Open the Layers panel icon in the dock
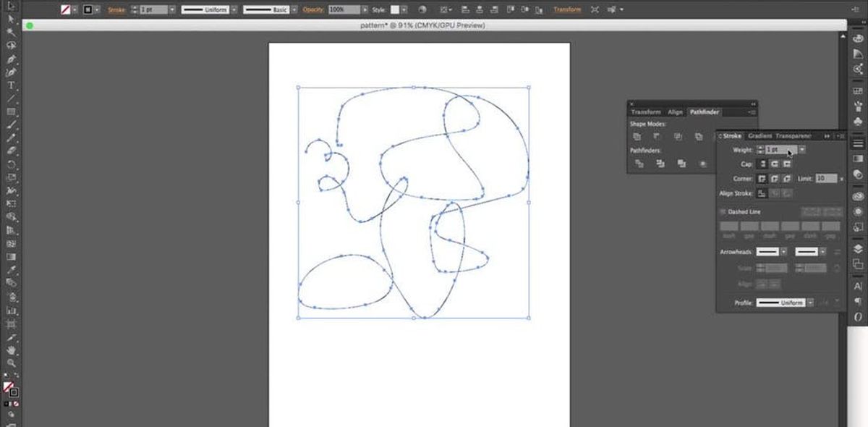The height and width of the screenshot is (427, 868). click(858, 249)
